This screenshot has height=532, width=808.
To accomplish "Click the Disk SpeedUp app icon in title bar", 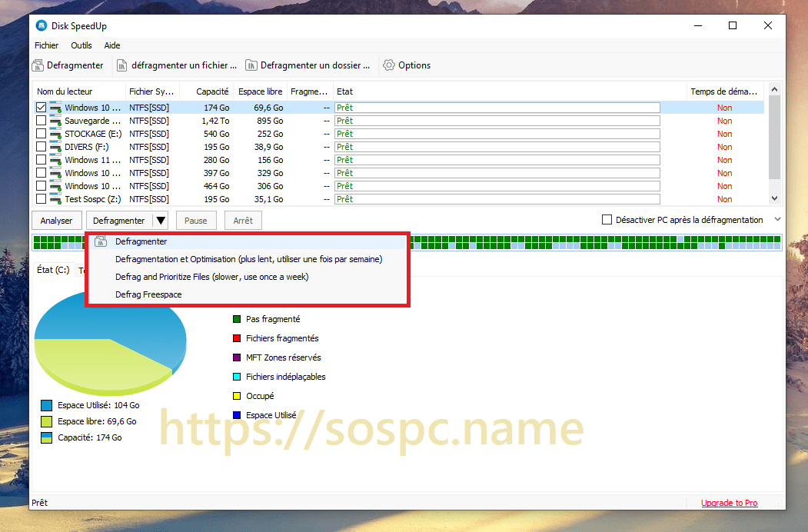I will (x=42, y=26).
